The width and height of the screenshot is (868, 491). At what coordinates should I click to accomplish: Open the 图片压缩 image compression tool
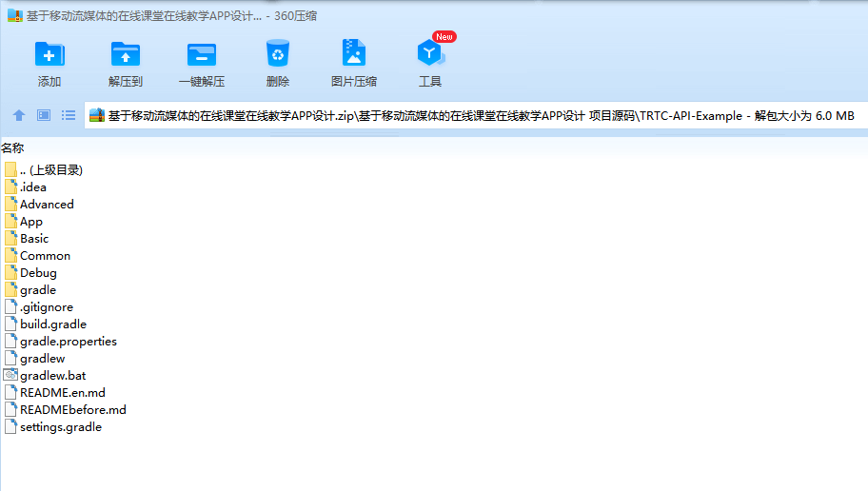(x=354, y=53)
